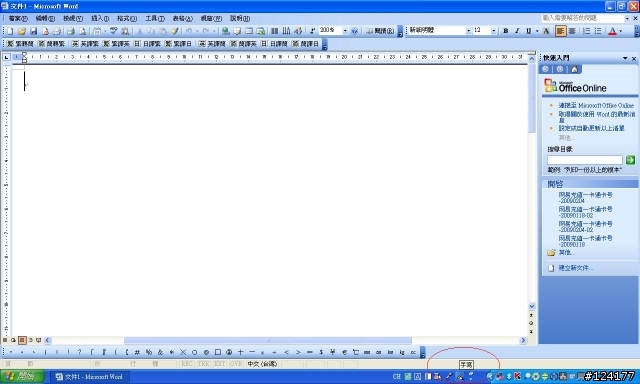The image size is (640, 384).
Task: Open undo history dropdown arrow
Action: pos(197,31)
